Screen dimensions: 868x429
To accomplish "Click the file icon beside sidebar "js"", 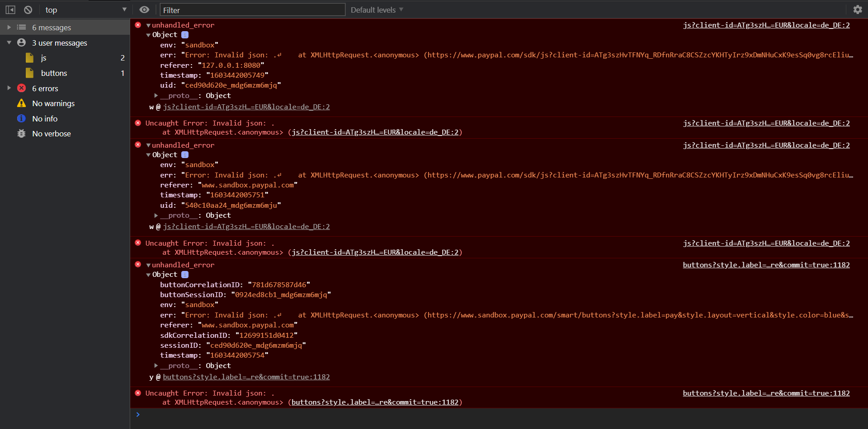I will [x=30, y=58].
